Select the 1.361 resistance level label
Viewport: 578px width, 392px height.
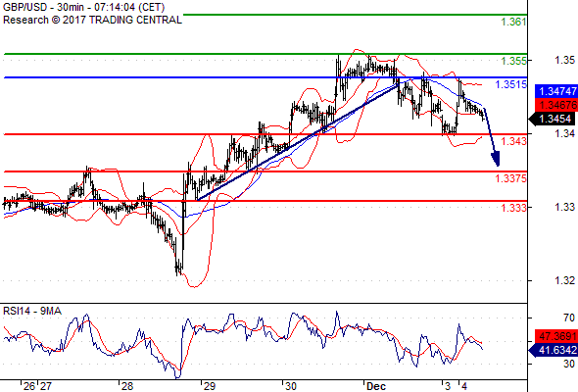513,23
